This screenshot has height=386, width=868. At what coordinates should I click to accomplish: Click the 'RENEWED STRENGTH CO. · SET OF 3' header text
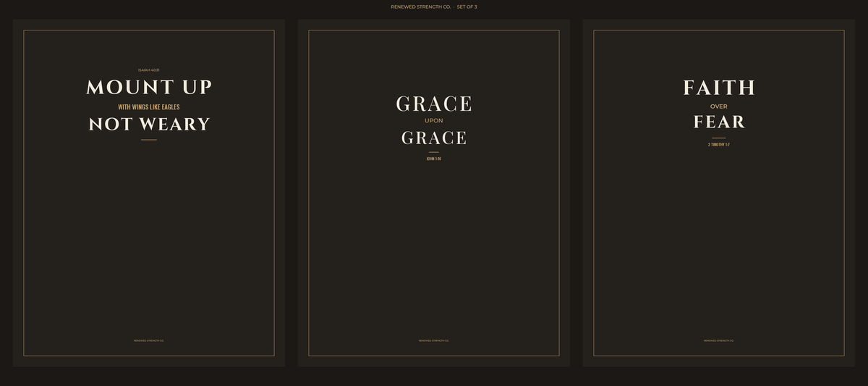[x=434, y=7]
